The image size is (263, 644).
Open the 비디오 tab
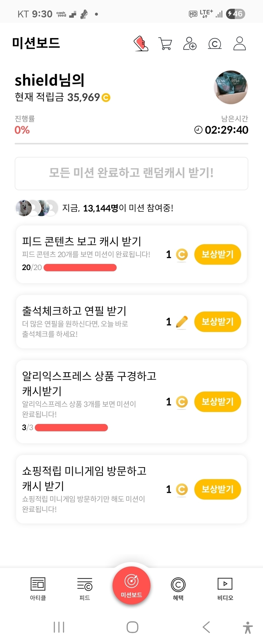coord(225,588)
